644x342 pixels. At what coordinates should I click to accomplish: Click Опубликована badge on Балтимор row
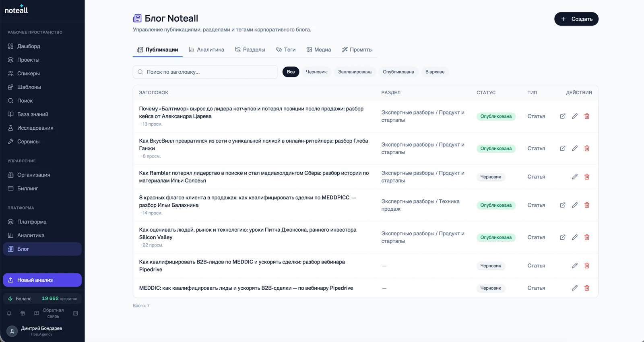tap(496, 116)
